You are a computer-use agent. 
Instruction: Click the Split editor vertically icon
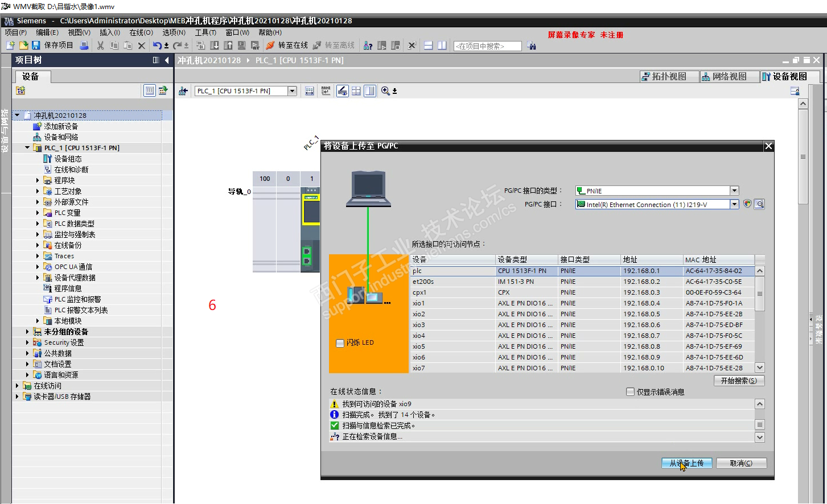click(442, 46)
